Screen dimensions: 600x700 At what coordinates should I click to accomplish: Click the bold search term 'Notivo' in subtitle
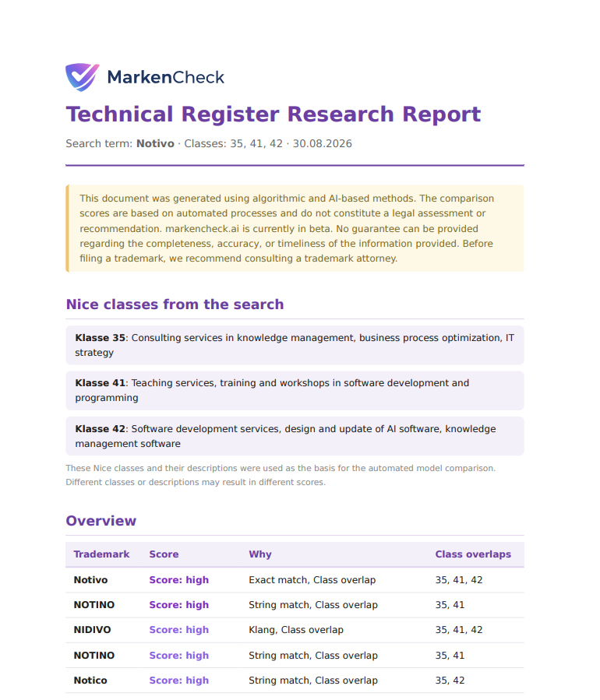point(155,144)
